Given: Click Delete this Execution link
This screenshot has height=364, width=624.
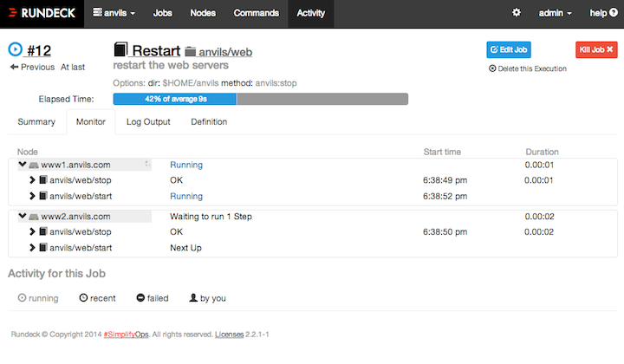Looking at the screenshot, I should tap(528, 68).
